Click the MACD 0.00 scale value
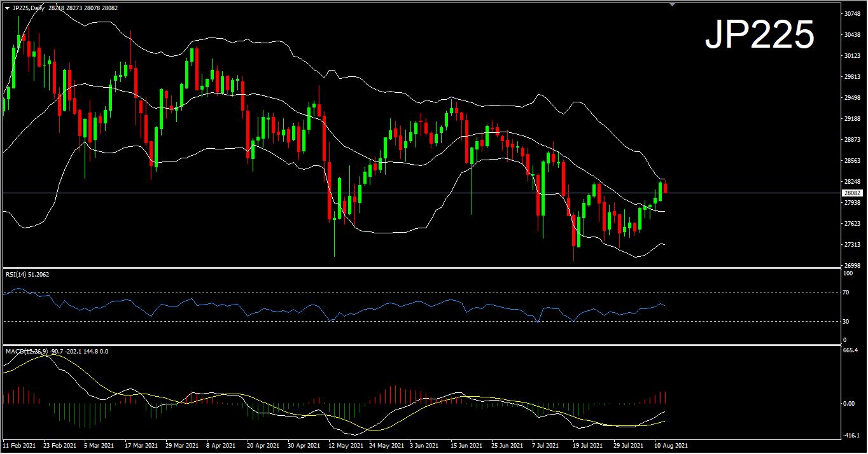 click(x=848, y=404)
